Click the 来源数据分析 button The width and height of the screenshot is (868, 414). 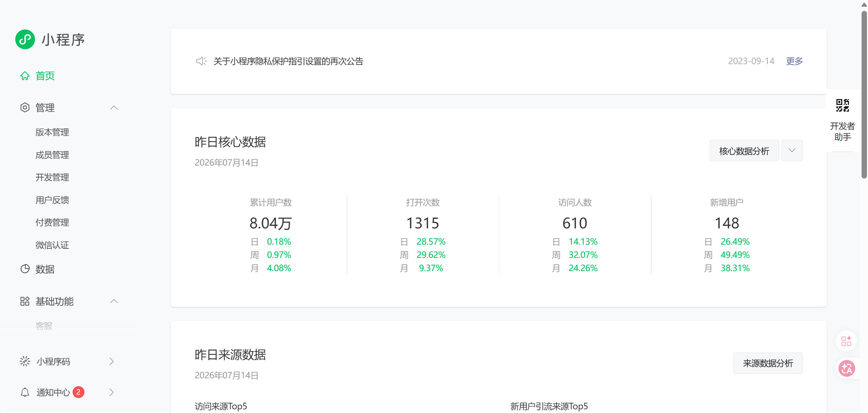pyautogui.click(x=768, y=363)
